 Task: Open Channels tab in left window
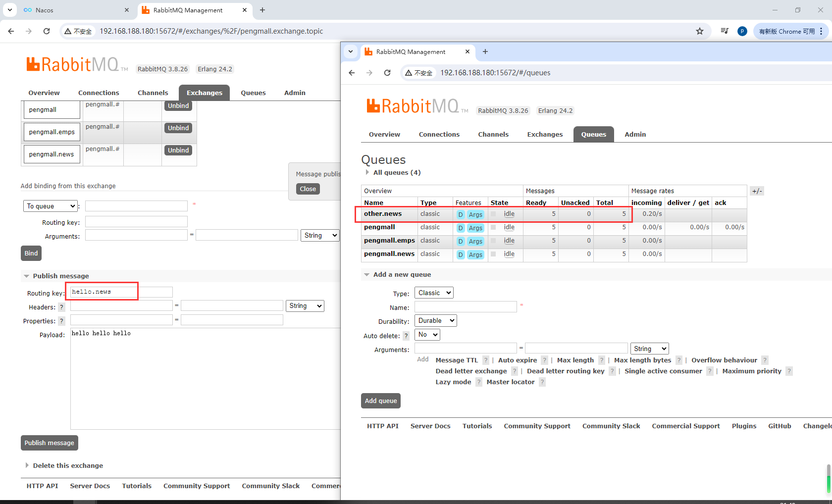(x=153, y=93)
